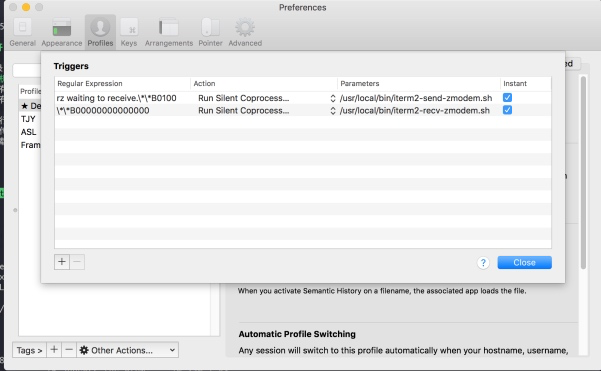Viewport: 601px width, 371px height.
Task: Select iterm2-send-zmodem.sh parameter cell
Action: pos(416,98)
